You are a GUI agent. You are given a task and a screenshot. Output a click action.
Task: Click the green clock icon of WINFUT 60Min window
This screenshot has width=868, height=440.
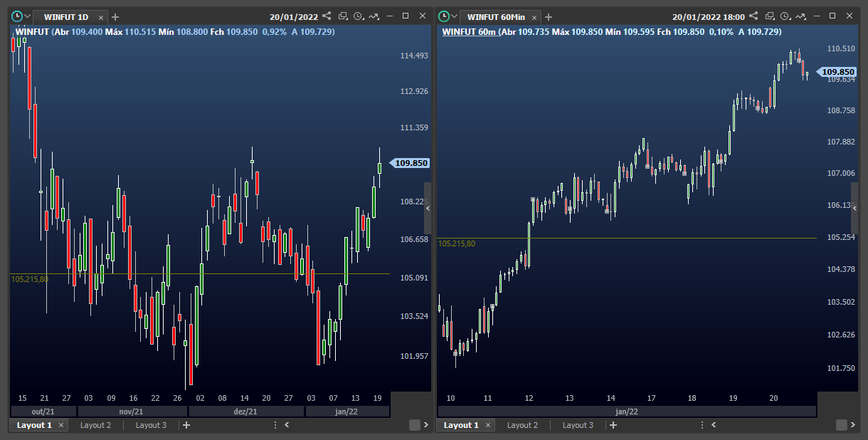(444, 16)
